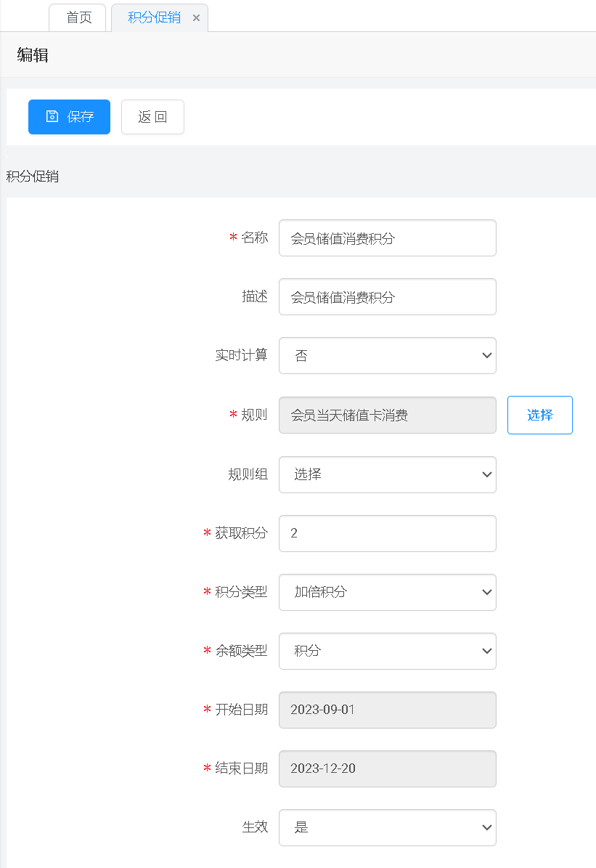Click the save disk icon in 保存 button
596x868 pixels.
52,116
